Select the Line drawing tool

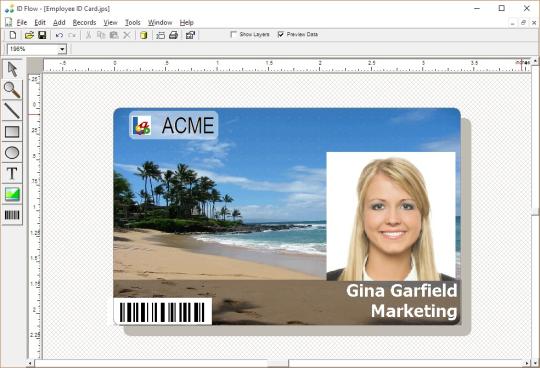coord(12,111)
